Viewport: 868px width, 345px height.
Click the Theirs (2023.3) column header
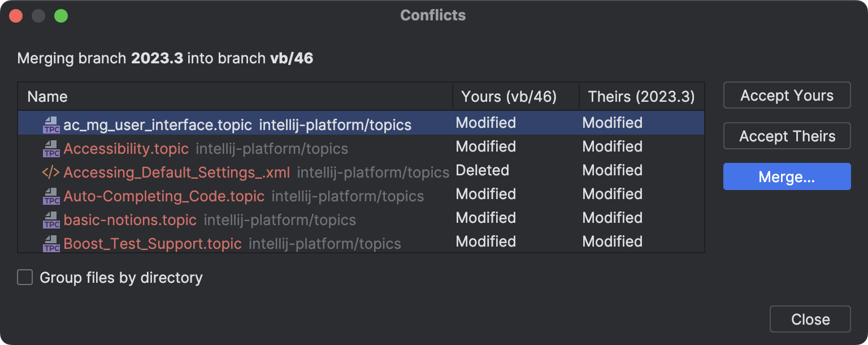[x=639, y=96]
